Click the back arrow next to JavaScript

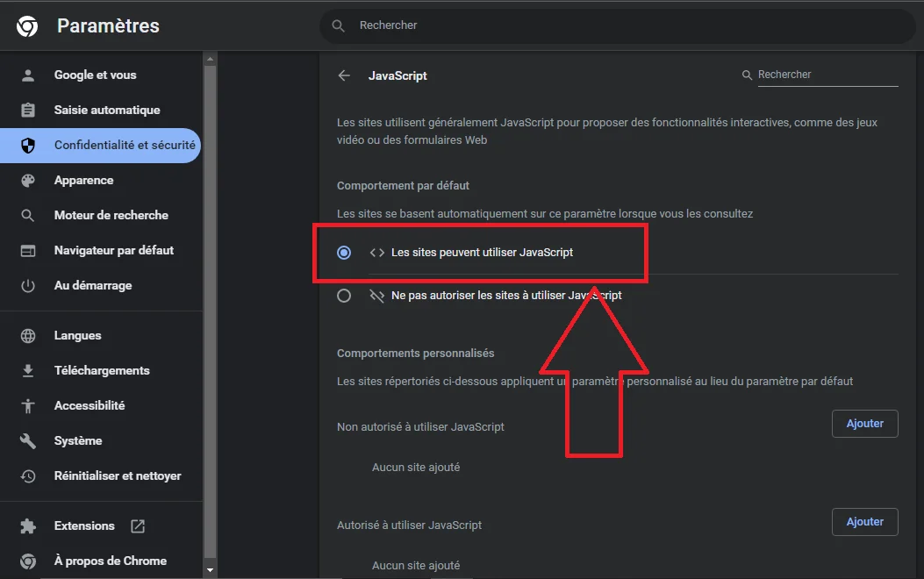click(x=344, y=75)
